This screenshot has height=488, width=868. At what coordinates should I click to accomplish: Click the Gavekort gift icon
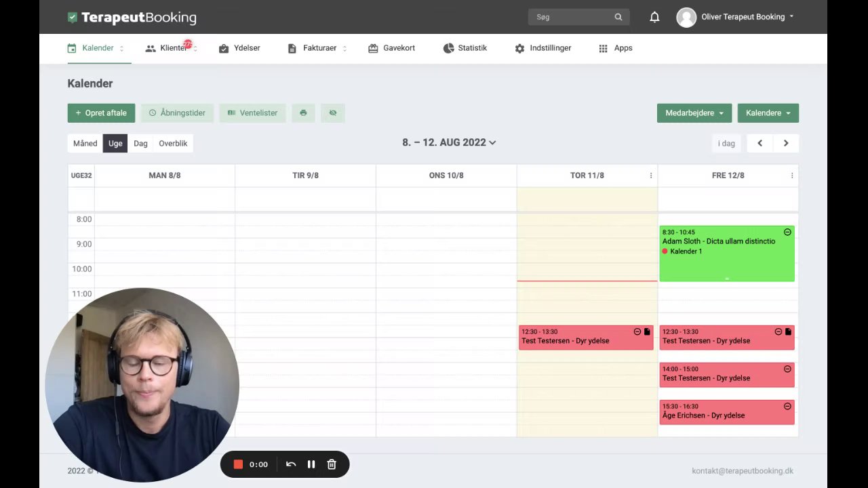tap(373, 48)
